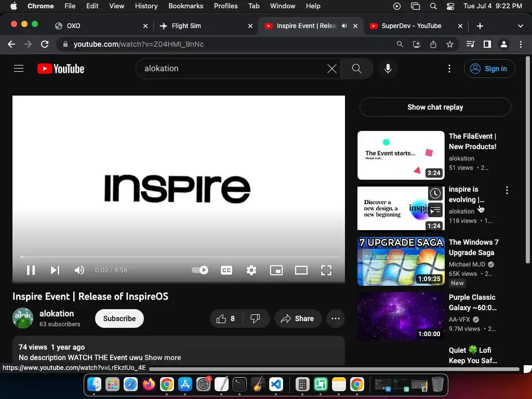Mute the Inspire Event tab audio
Viewport: 532px width, 399px height.
click(344, 26)
